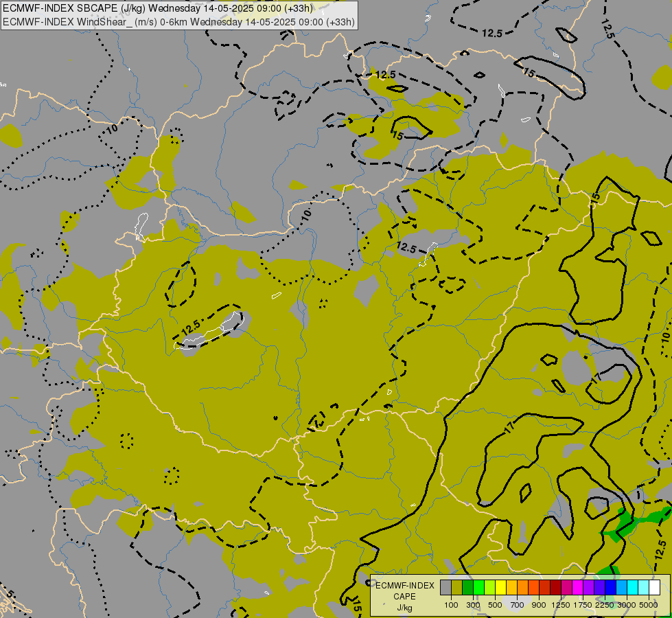Image resolution: width=672 pixels, height=618 pixels.
Task: Click the cyan legend swatch
Action: click(x=633, y=588)
